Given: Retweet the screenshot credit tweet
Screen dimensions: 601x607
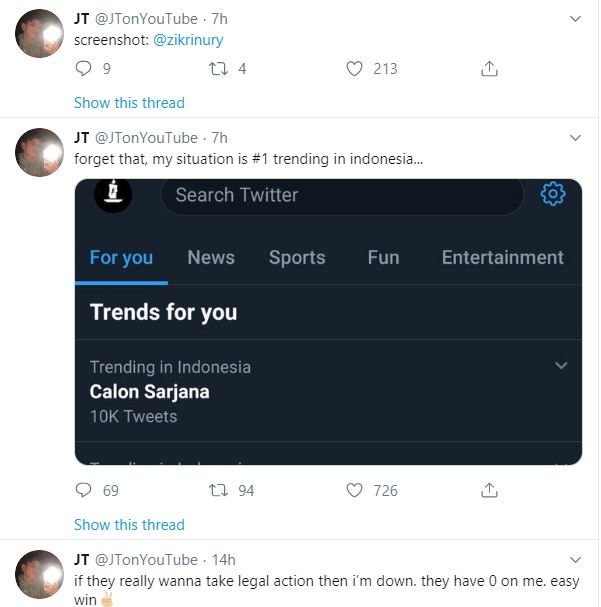Looking at the screenshot, I should click(218, 69).
